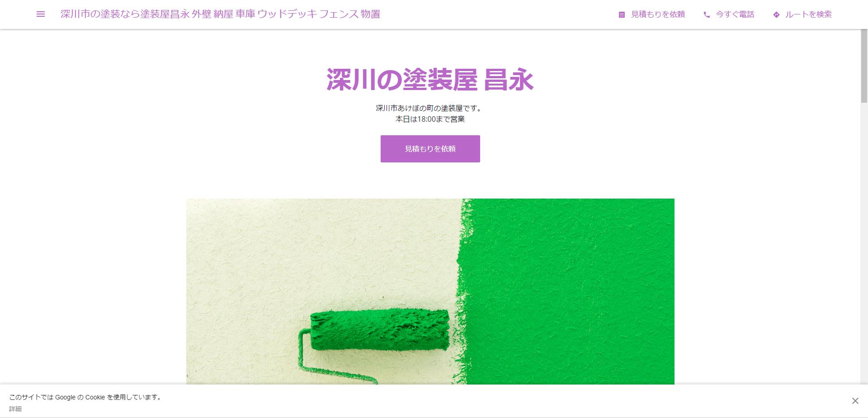Click the purple 見積もりを依頼 button

pyautogui.click(x=430, y=149)
